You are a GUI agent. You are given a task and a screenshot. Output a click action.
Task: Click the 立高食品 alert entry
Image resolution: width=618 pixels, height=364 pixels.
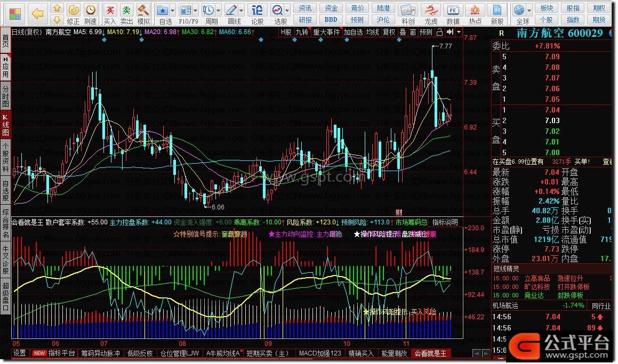click(x=537, y=279)
